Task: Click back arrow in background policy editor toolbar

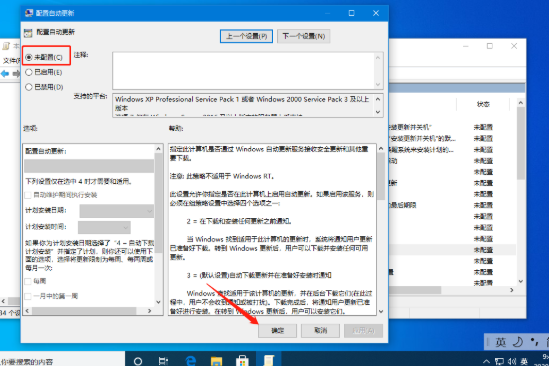Action: pos(5,74)
